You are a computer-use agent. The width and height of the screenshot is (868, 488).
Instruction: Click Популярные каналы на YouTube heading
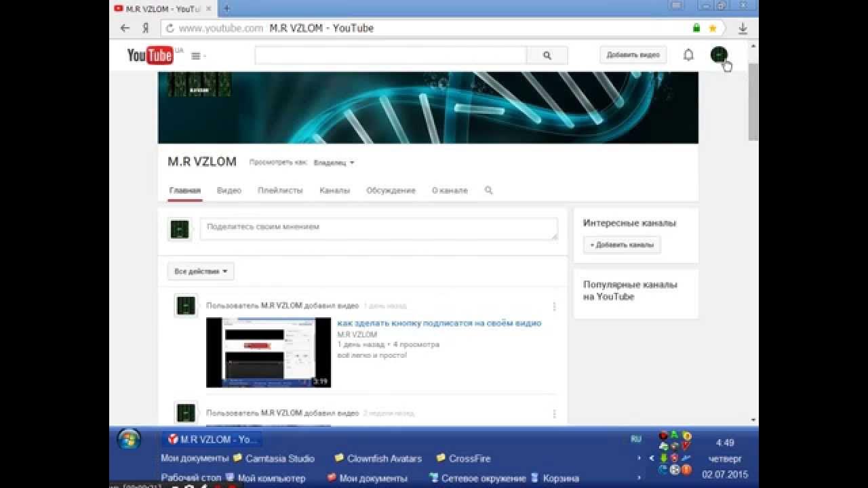[630, 291]
